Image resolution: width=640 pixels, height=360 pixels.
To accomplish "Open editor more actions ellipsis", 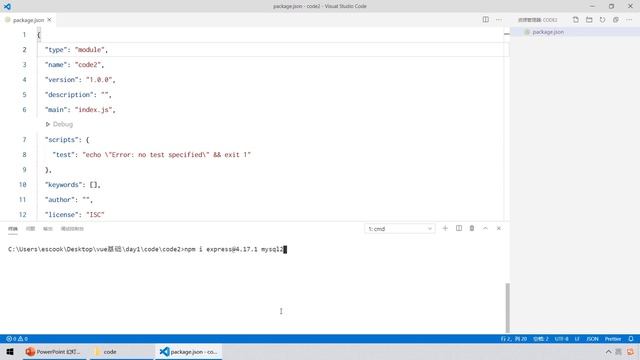I will (499, 20).
